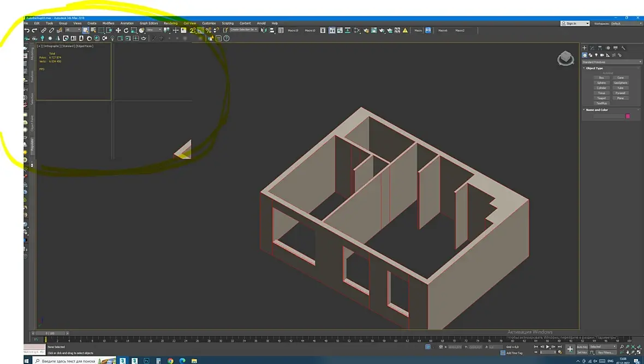Open the Modifiers menu

(108, 23)
